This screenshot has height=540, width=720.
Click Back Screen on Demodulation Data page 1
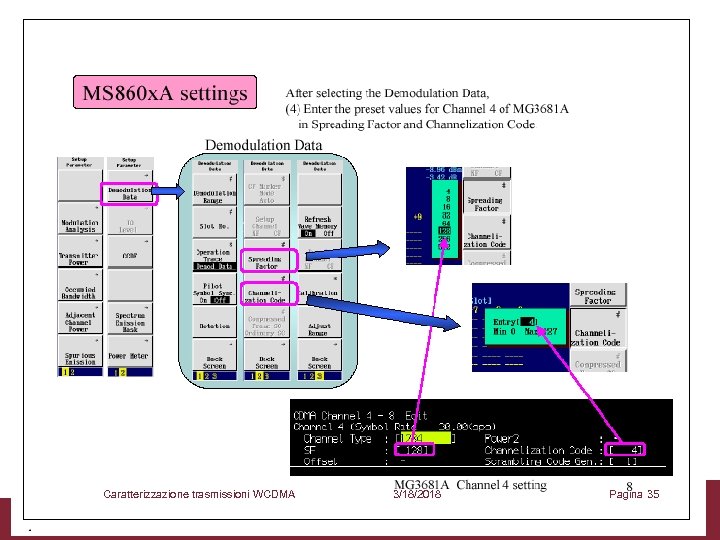click(x=214, y=355)
